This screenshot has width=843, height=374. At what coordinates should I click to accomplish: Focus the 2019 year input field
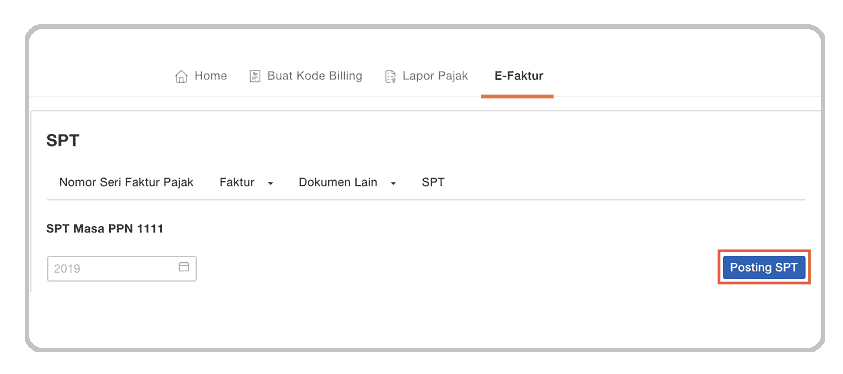[x=122, y=269]
